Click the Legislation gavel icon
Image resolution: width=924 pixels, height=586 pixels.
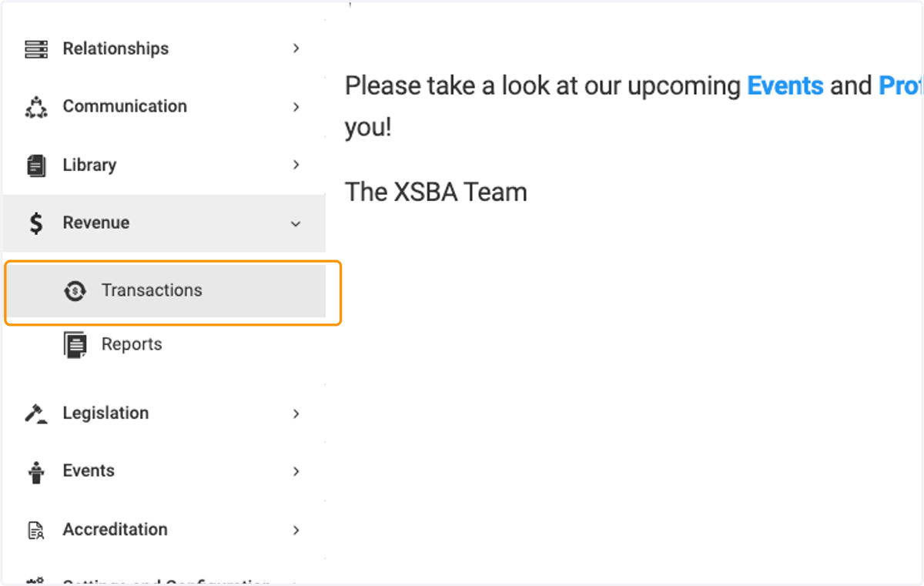coord(35,414)
